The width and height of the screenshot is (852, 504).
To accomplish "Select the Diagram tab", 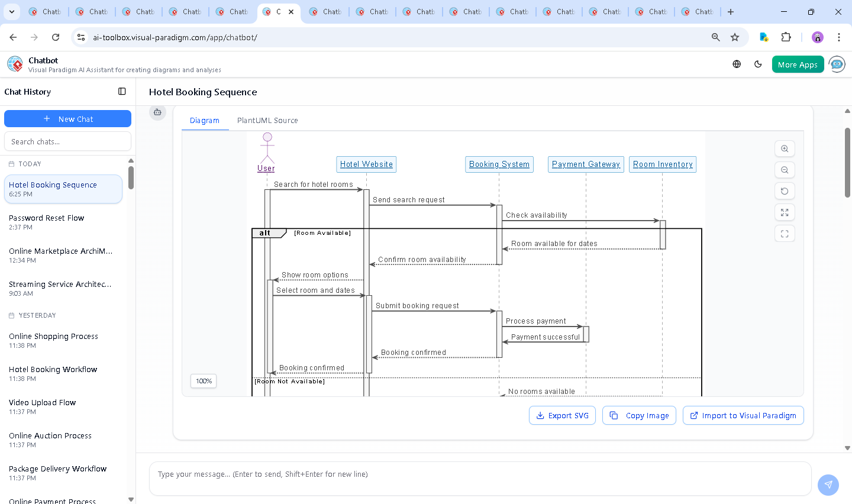I will pos(205,121).
